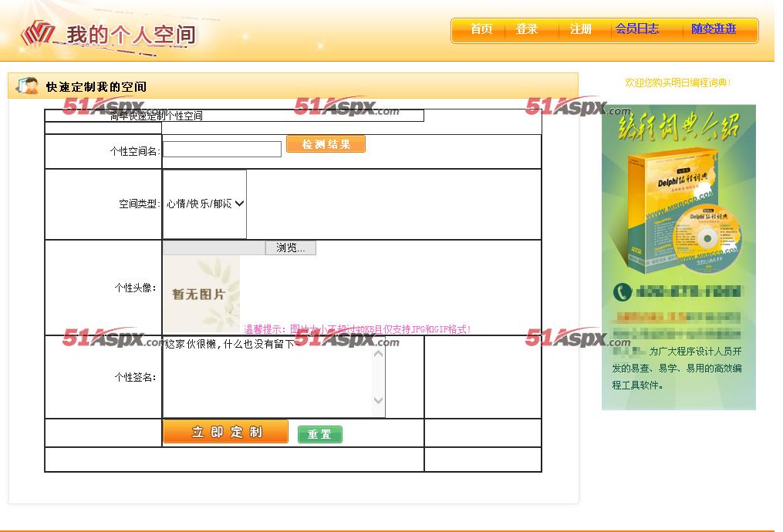Screen dimensions: 783x532
Task: Click the signature box scroll up arrow
Action: click(379, 354)
